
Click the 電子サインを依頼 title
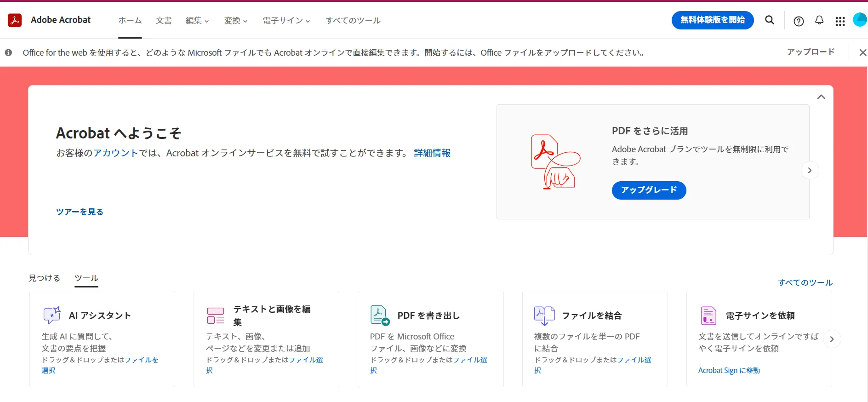(760, 316)
